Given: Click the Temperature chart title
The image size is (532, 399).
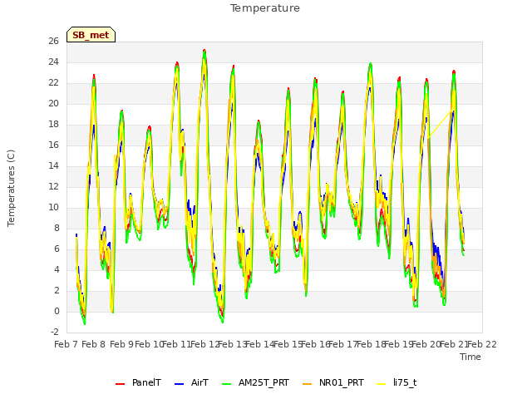Looking at the screenshot, I should click(265, 8).
